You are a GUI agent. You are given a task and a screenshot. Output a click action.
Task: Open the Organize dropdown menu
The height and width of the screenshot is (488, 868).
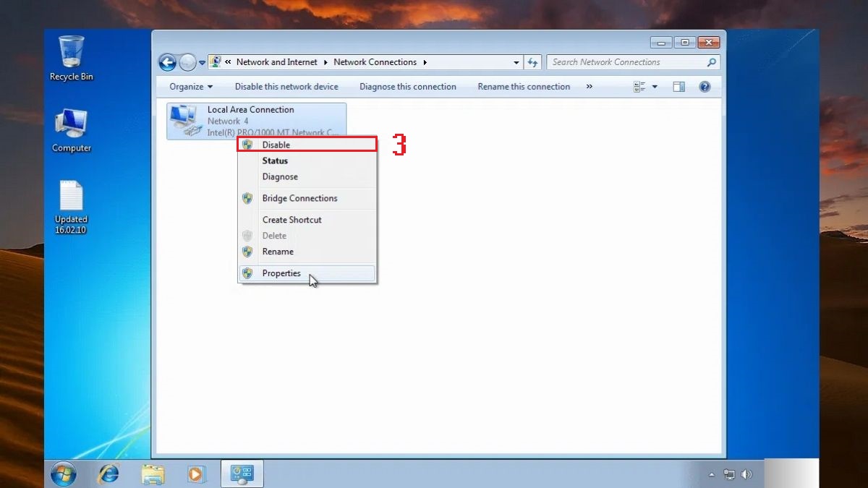(x=191, y=87)
